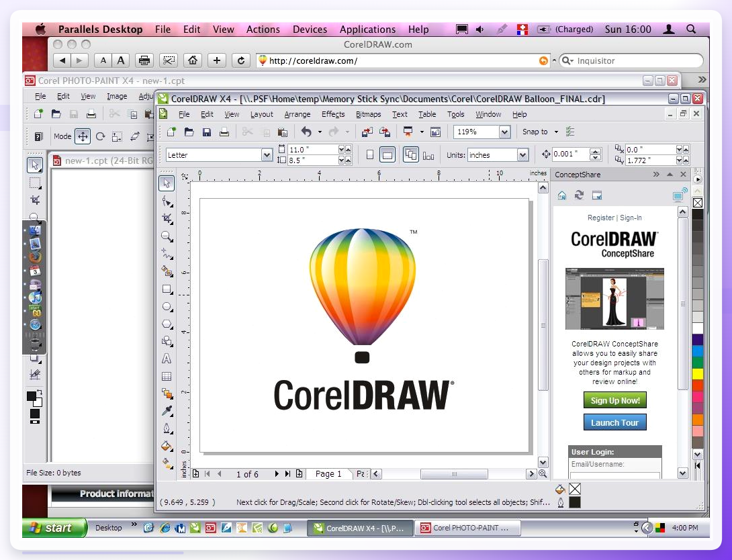Click the Print icon in CorelDRAW toolbar
Viewport: 732px width, 560px height.
click(x=224, y=132)
